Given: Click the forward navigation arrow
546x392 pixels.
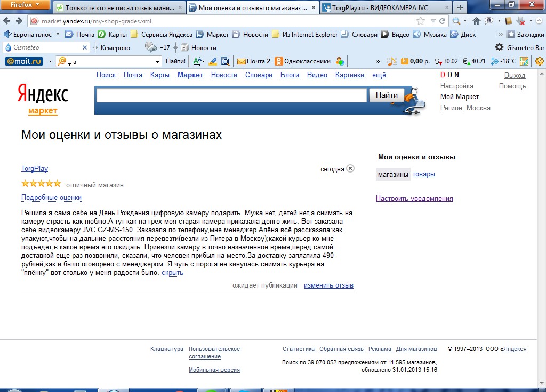Looking at the screenshot, I should point(19,21).
